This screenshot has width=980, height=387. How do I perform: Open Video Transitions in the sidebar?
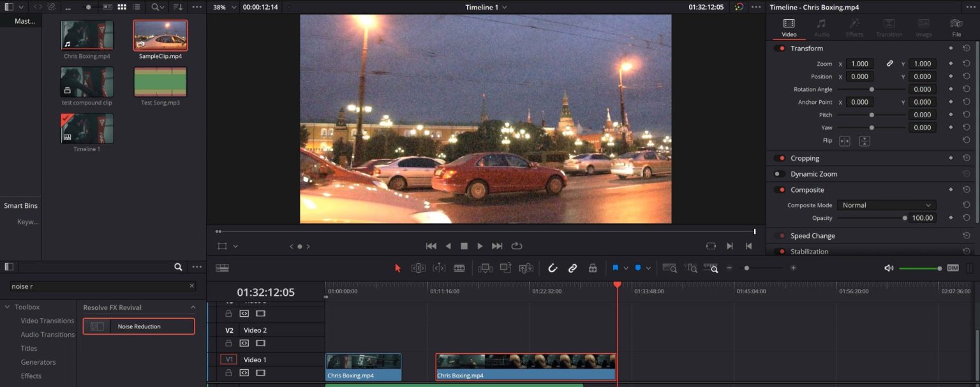click(x=46, y=321)
